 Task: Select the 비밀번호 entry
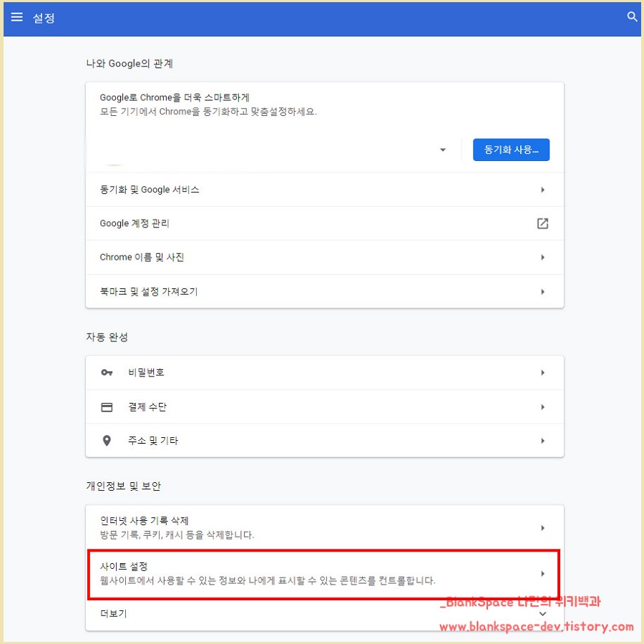[324, 373]
